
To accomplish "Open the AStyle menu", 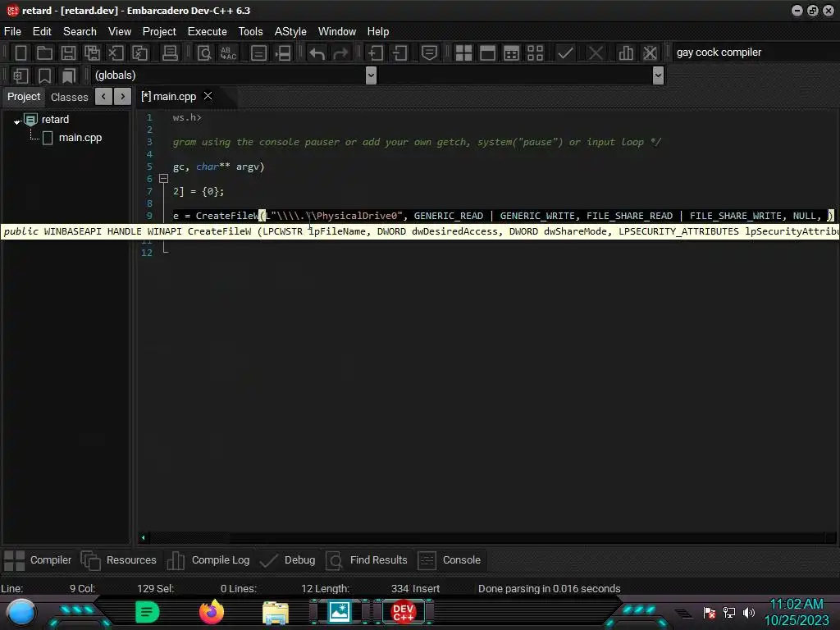I will (290, 32).
